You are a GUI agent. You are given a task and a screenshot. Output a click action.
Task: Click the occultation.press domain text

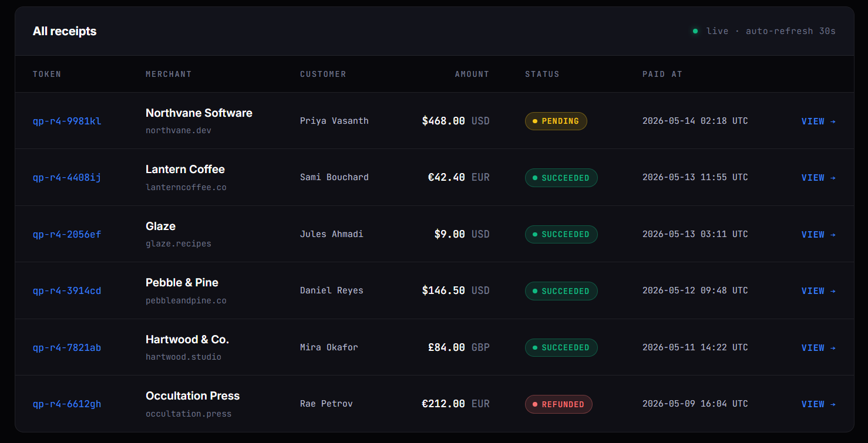click(189, 414)
